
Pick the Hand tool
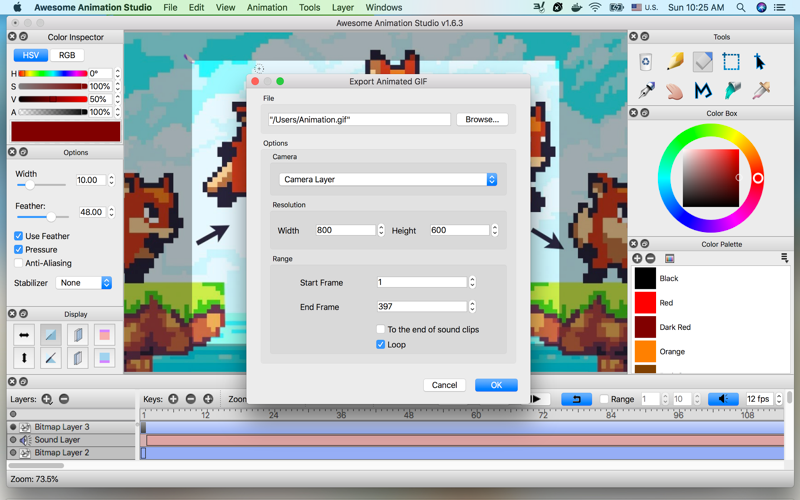[674, 91]
